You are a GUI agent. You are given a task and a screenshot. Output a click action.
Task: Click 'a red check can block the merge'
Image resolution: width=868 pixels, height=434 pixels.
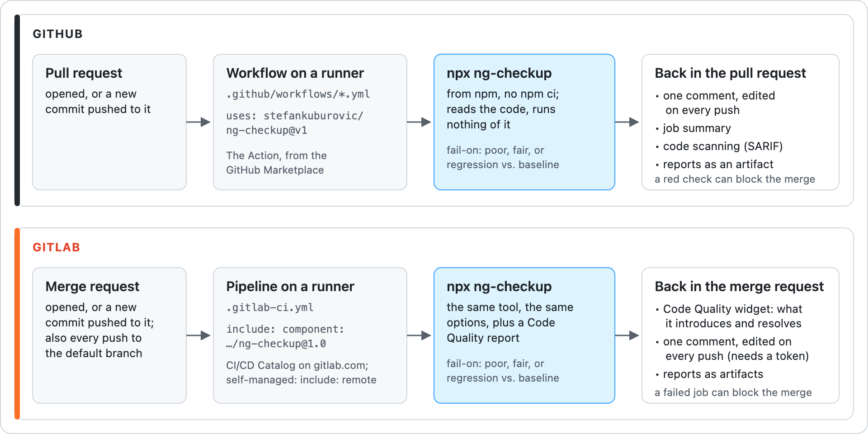[x=735, y=179]
